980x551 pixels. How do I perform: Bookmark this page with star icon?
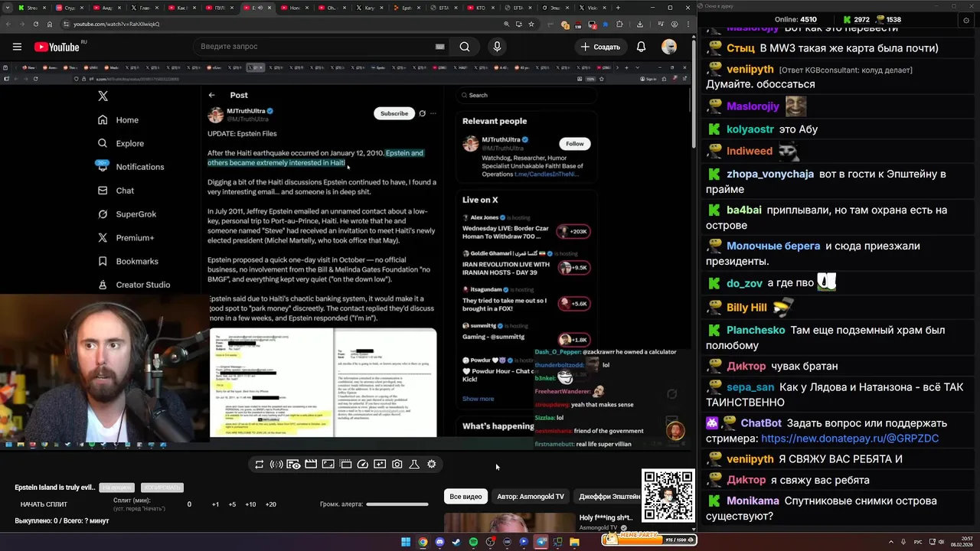[531, 24]
